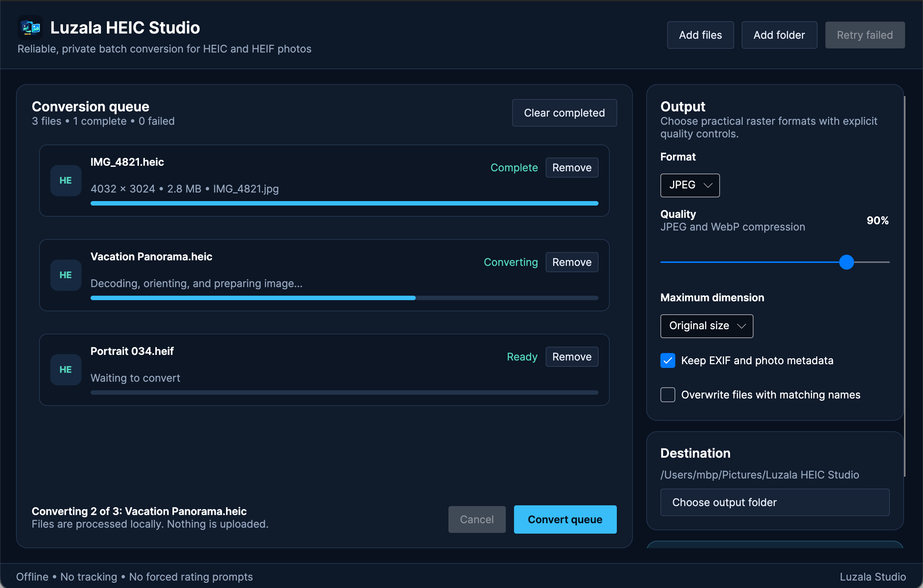Click the Complete status label
The image size is (923, 588).
tap(514, 168)
